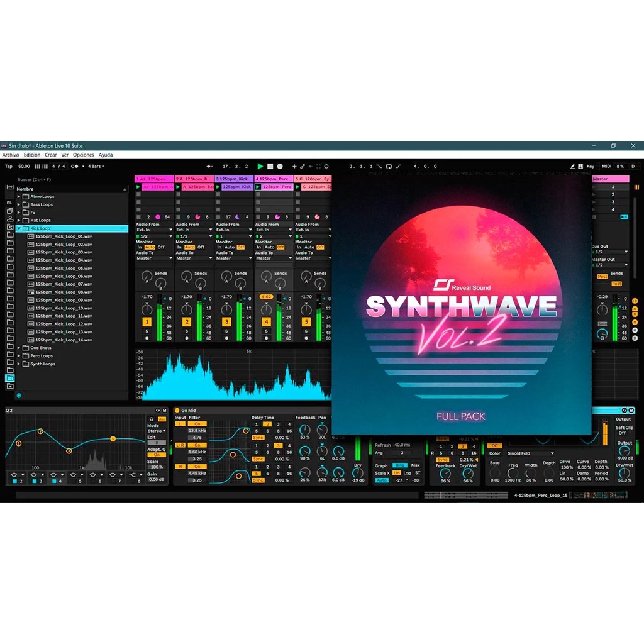
Task: Click the preview headphone button in browser
Action: (19, 396)
